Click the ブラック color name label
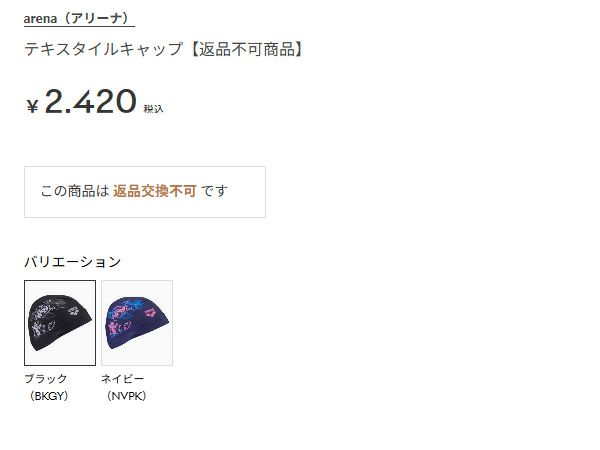This screenshot has height=450, width=600. [x=46, y=379]
